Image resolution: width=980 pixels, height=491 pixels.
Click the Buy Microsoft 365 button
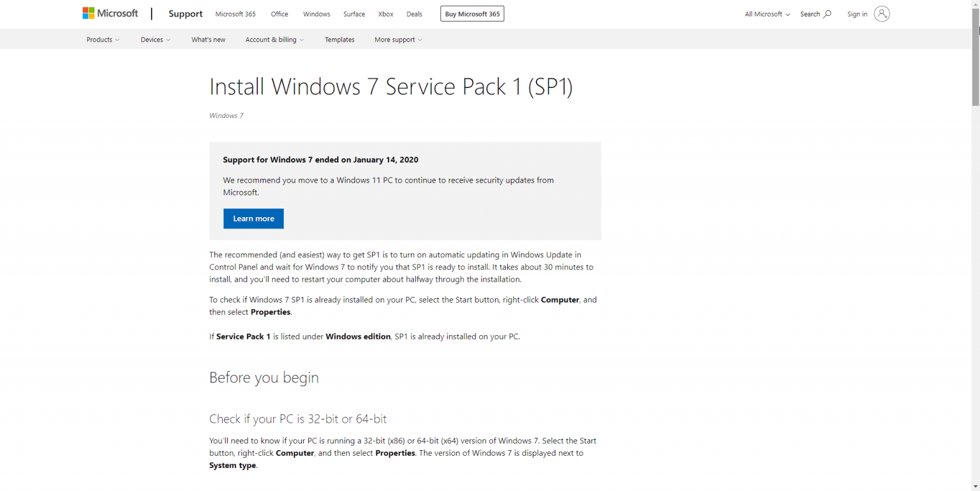coord(471,13)
